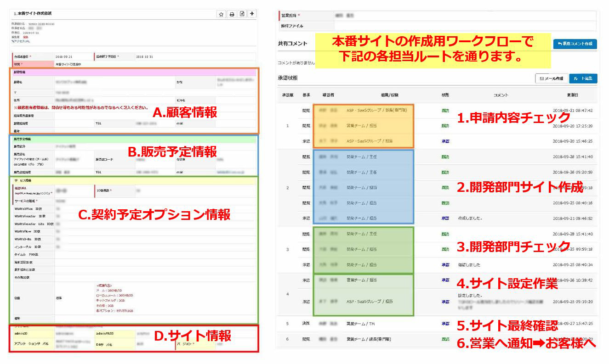Click the 確認者 column header

[328, 95]
